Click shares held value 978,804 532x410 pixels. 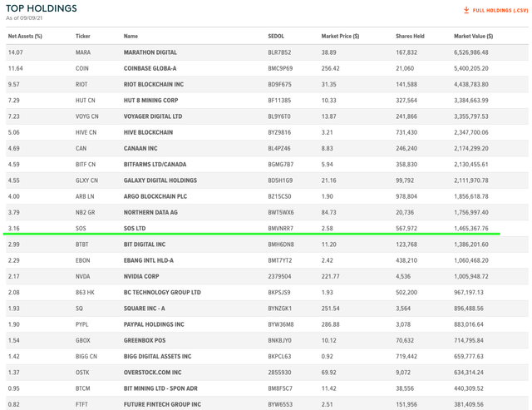coord(406,196)
